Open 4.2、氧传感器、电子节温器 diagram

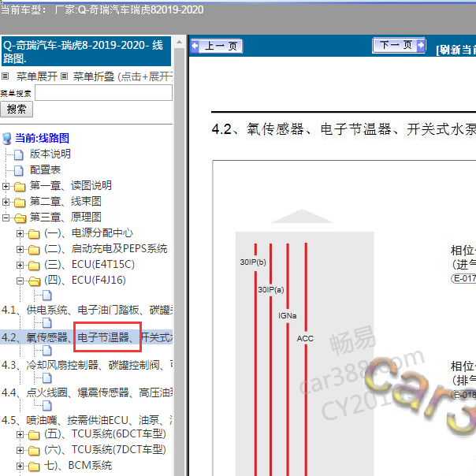point(87,337)
